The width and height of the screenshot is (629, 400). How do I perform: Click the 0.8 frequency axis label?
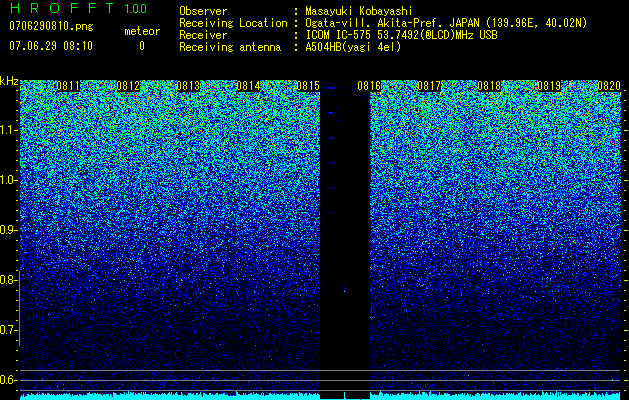(x=9, y=280)
